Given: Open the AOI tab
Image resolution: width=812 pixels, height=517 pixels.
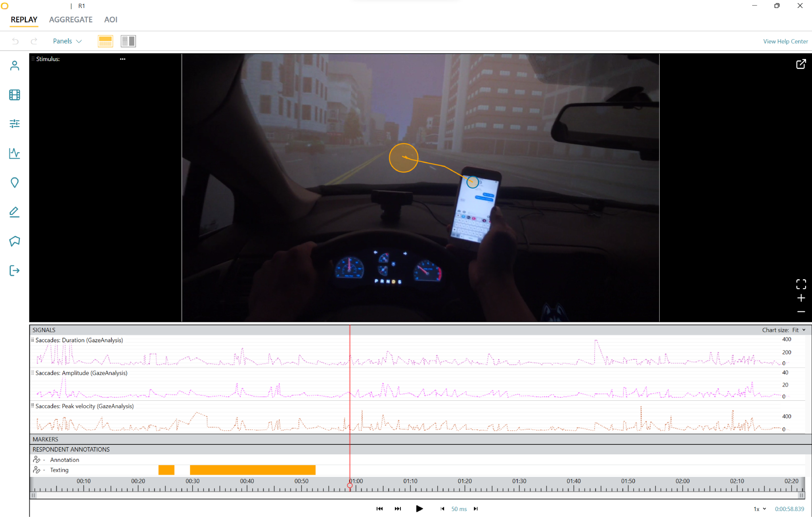Looking at the screenshot, I should pos(111,19).
